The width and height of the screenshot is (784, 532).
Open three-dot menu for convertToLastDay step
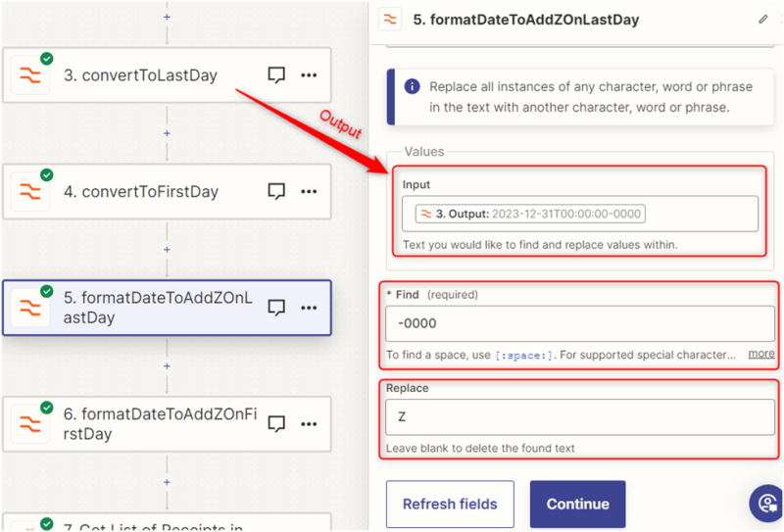(309, 75)
